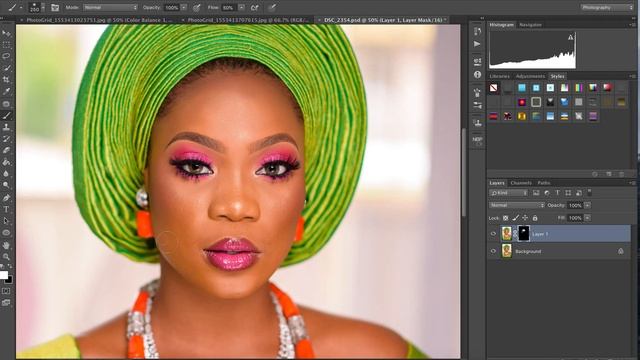Open the Layers panel flyout menu
This screenshot has width=640, height=360.
[632, 183]
